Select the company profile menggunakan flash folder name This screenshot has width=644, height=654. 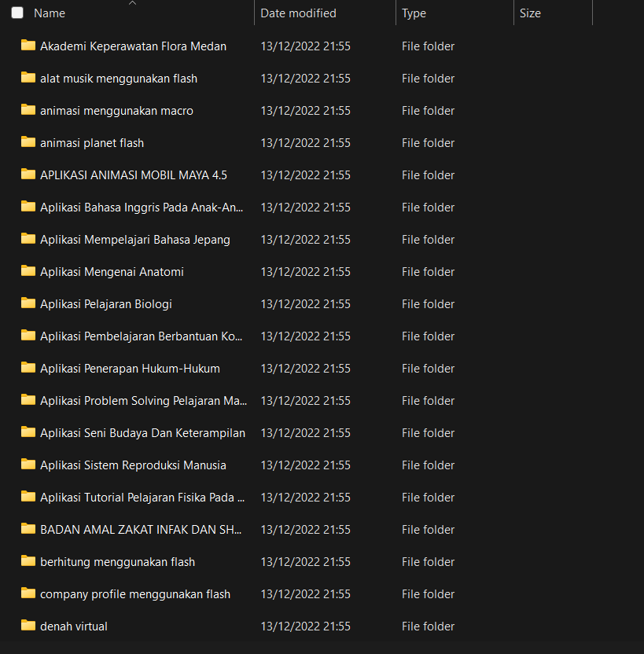click(x=135, y=594)
